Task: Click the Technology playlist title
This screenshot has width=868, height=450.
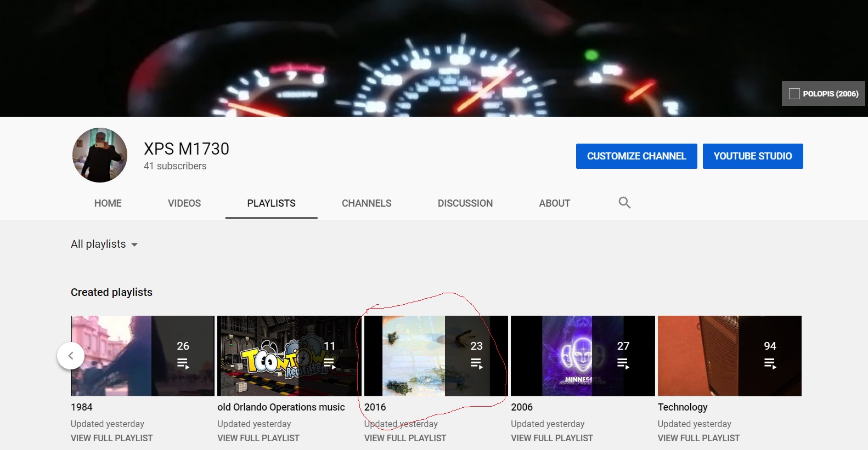Action: pos(683,407)
